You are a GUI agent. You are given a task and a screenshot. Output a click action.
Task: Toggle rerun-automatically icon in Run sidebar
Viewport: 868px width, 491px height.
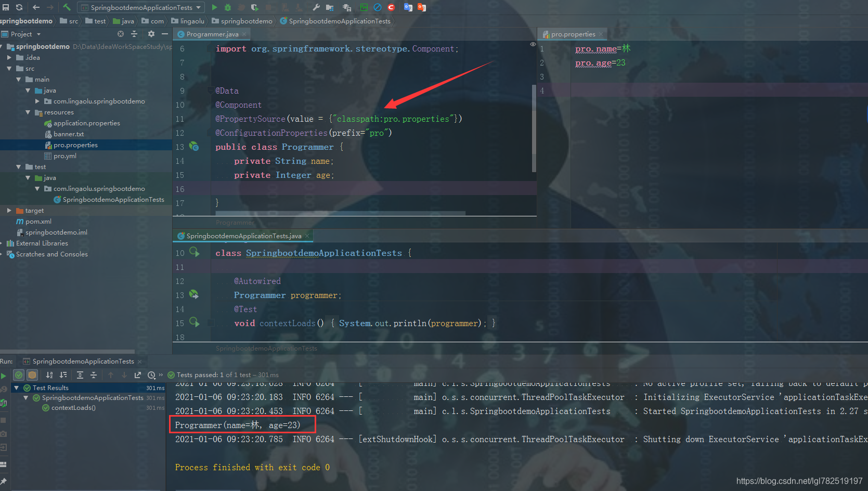(4, 403)
